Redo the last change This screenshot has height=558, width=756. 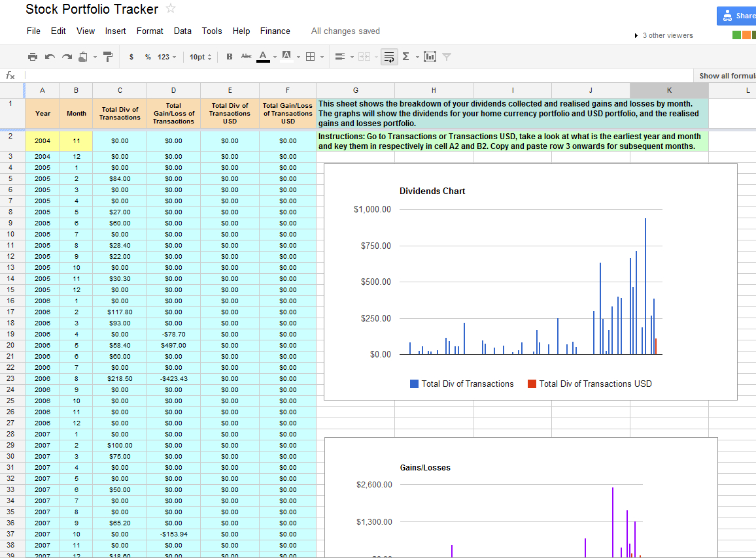point(65,56)
